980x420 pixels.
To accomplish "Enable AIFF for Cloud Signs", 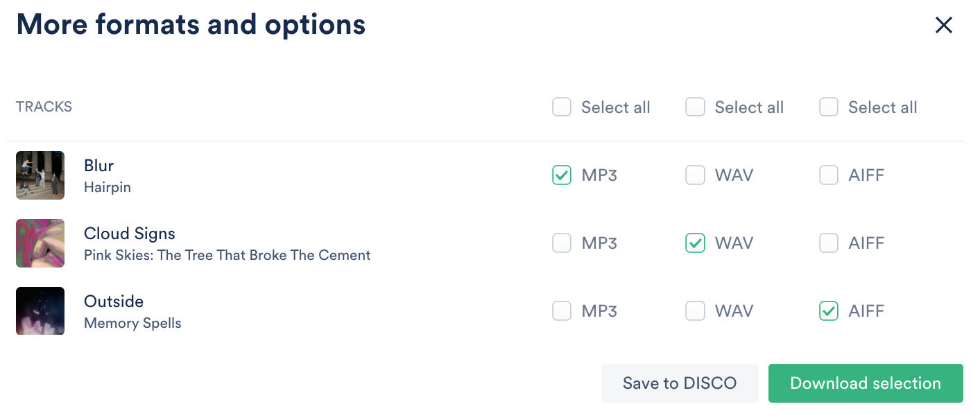I will [829, 243].
